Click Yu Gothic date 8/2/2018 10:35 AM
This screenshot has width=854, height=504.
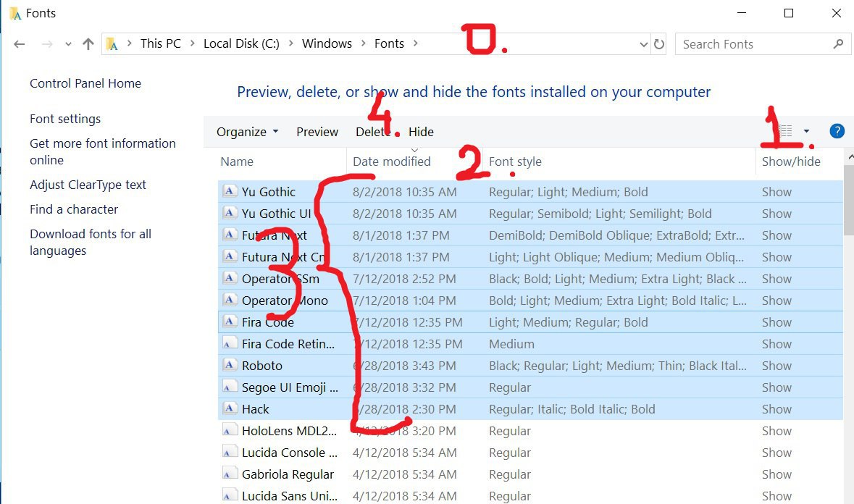pyautogui.click(x=405, y=192)
